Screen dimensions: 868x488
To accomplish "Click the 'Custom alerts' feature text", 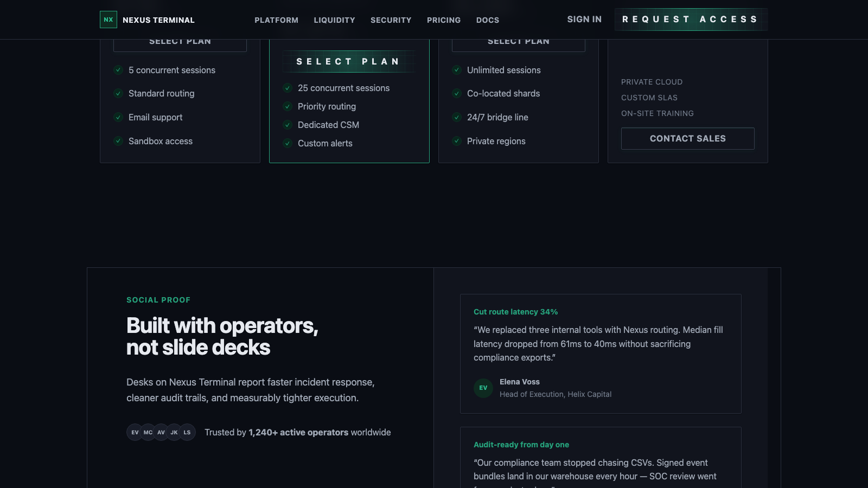I will [325, 143].
